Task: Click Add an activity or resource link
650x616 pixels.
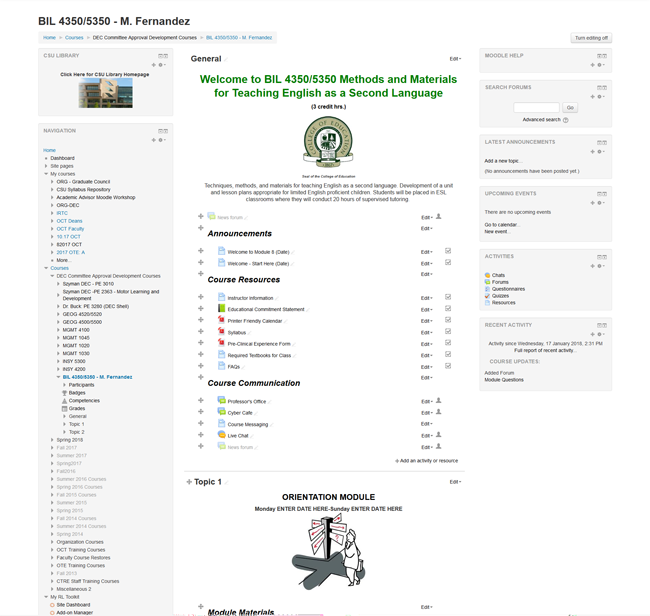Action: [x=427, y=461]
